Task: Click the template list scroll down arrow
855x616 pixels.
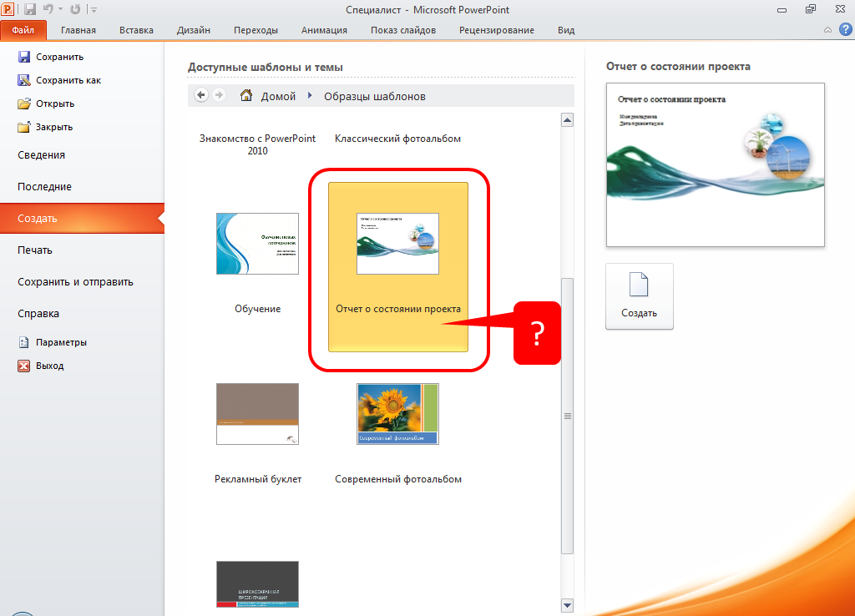Action: [568, 604]
